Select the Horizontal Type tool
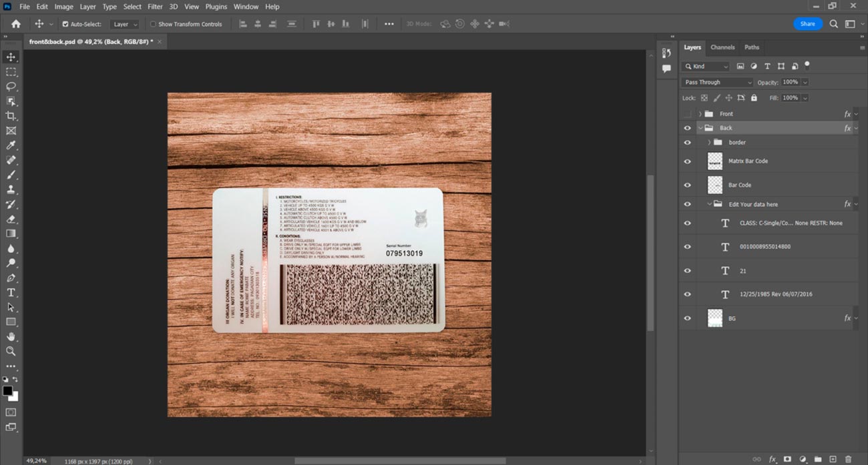 pyautogui.click(x=11, y=293)
